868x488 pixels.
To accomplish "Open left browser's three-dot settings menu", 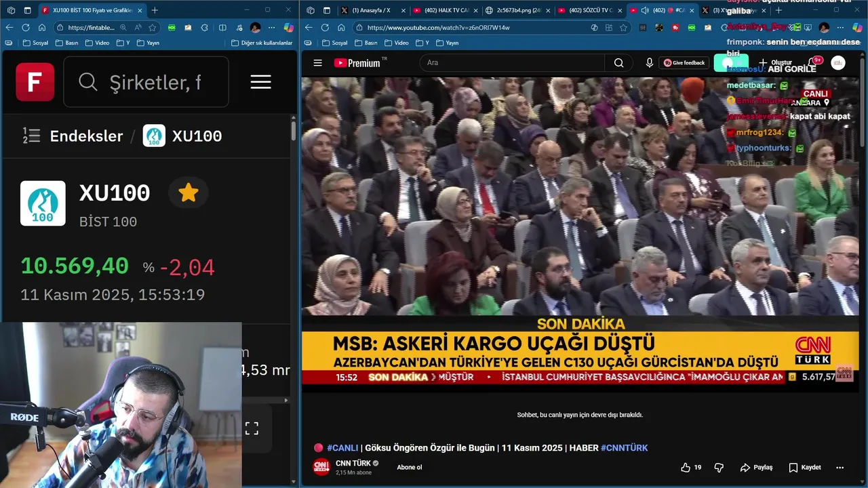I will coord(273,28).
